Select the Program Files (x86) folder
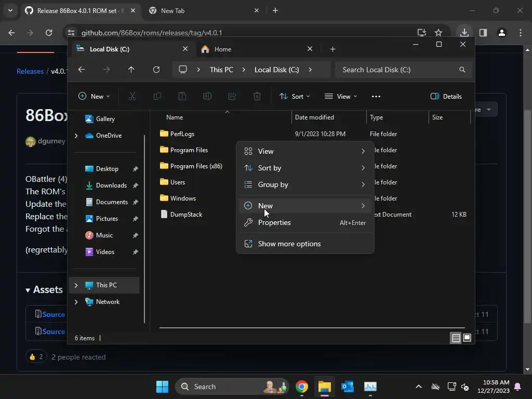 click(x=196, y=166)
